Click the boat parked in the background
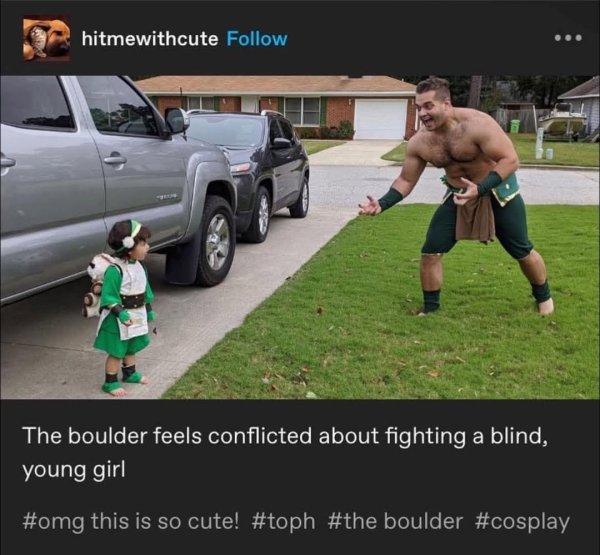600x555 pixels. [x=562, y=120]
